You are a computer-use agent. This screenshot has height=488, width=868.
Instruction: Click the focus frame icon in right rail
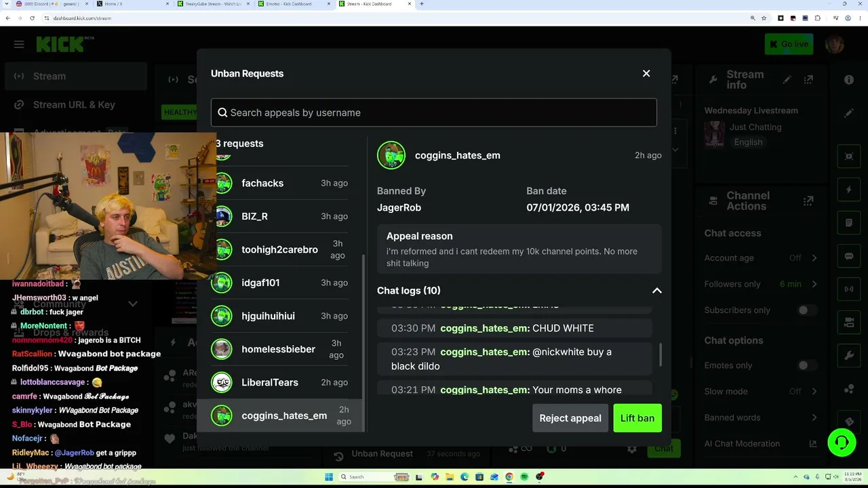[849, 157]
